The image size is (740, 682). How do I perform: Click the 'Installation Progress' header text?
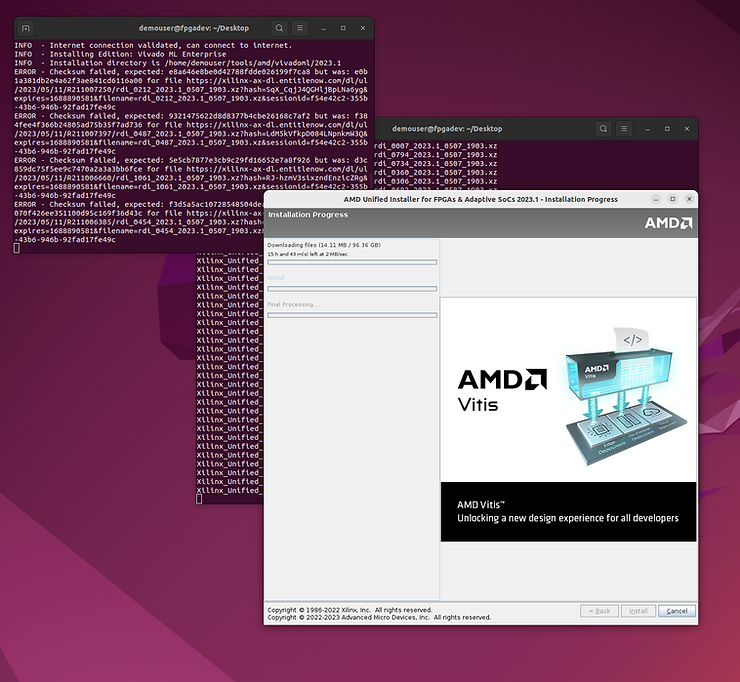(308, 215)
